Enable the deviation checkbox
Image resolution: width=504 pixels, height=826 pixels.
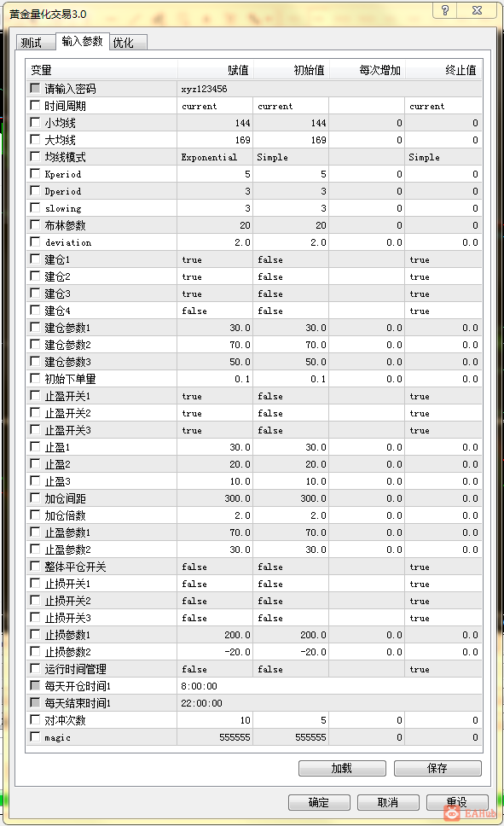click(35, 241)
